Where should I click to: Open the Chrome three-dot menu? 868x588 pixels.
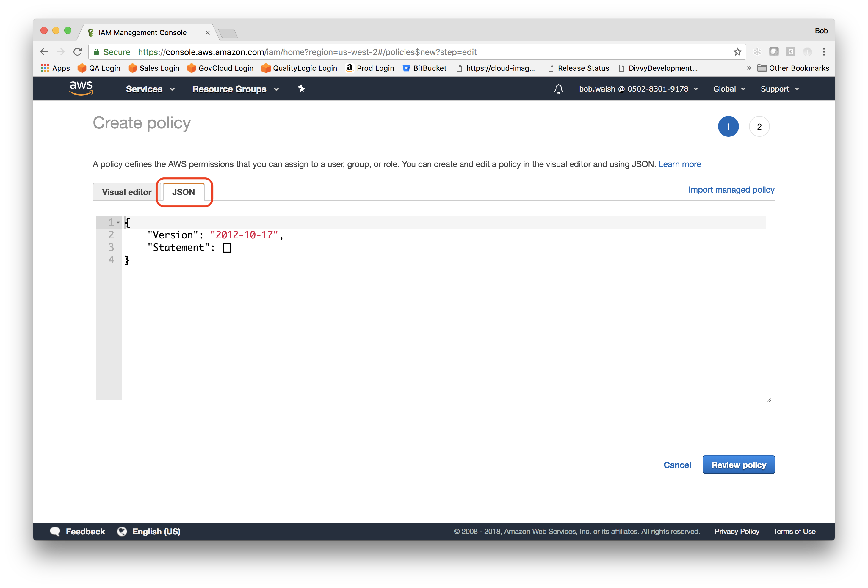pos(824,52)
